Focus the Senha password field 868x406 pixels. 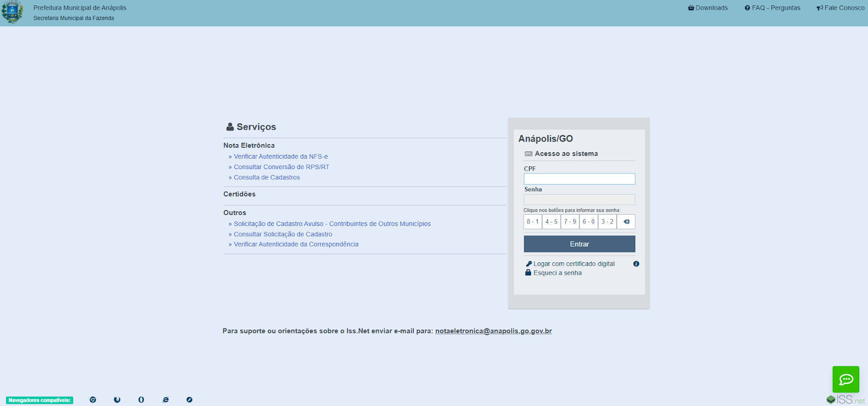click(579, 199)
